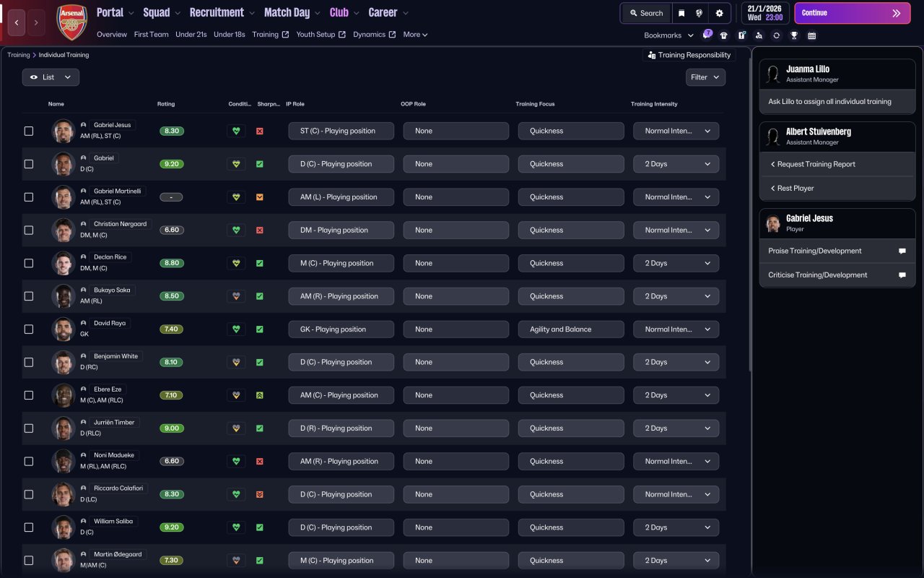924x578 pixels.
Task: Click Gabriel Jesus's condition heart icon
Action: (235, 131)
